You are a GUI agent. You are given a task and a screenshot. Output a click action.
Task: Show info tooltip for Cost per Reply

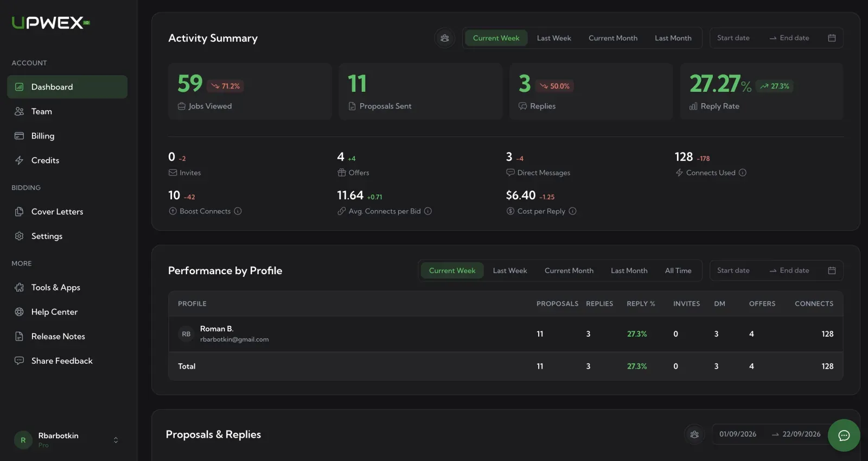coord(572,211)
